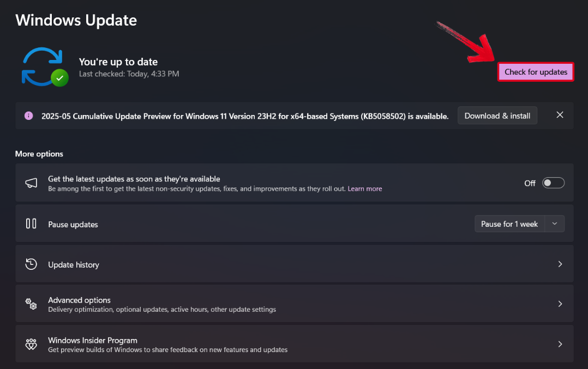
Task: Click the Windows Update sync status icon
Action: pyautogui.click(x=45, y=66)
